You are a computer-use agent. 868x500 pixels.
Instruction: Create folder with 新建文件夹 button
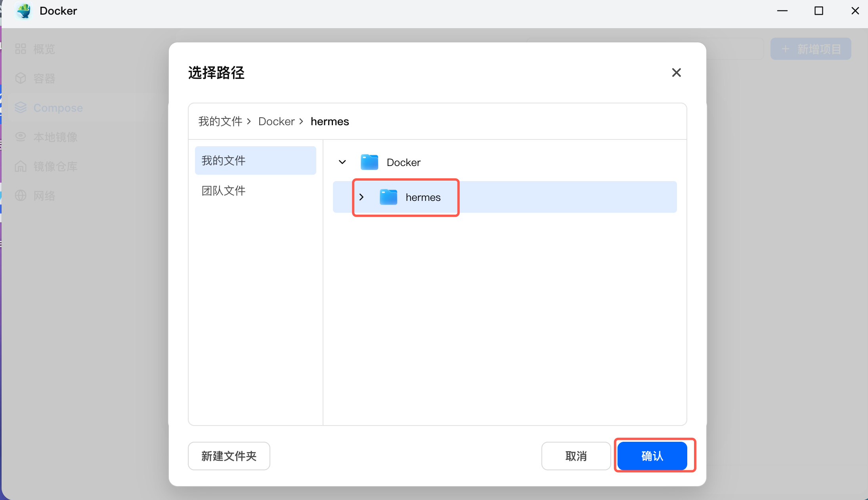[x=229, y=456]
